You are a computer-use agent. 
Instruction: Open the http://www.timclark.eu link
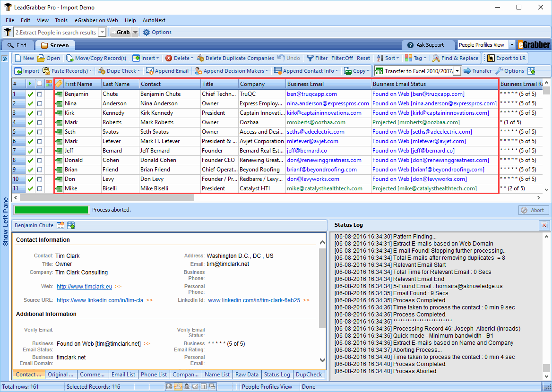tap(85, 286)
